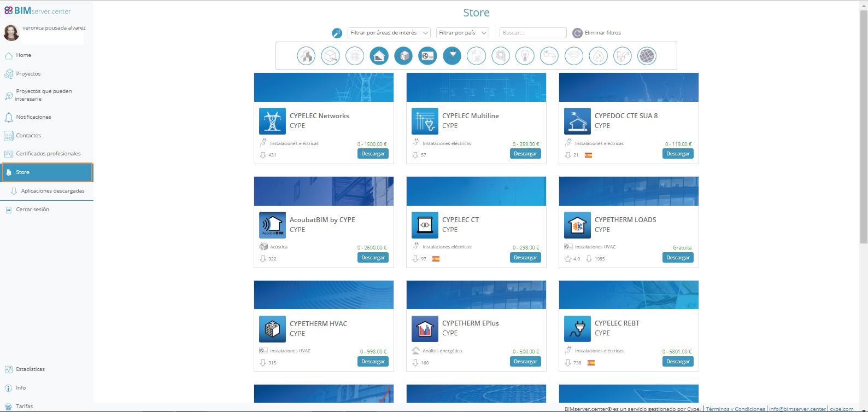Select the flame fire category icon
The width and height of the screenshot is (868, 412).
tap(598, 56)
